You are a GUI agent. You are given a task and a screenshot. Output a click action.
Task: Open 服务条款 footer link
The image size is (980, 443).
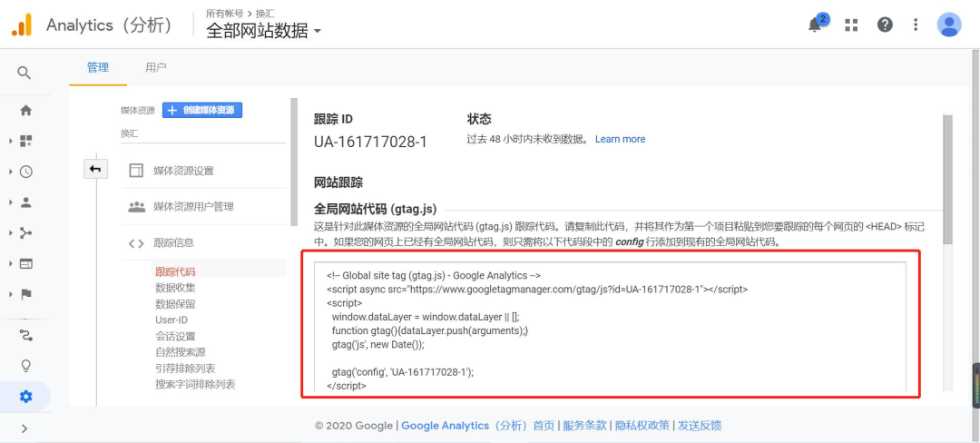[585, 426]
